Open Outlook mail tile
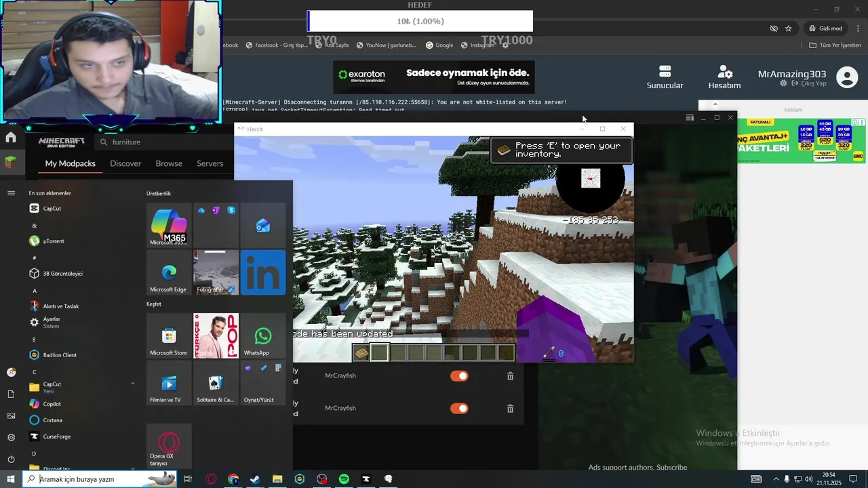The image size is (868, 488). 263,225
